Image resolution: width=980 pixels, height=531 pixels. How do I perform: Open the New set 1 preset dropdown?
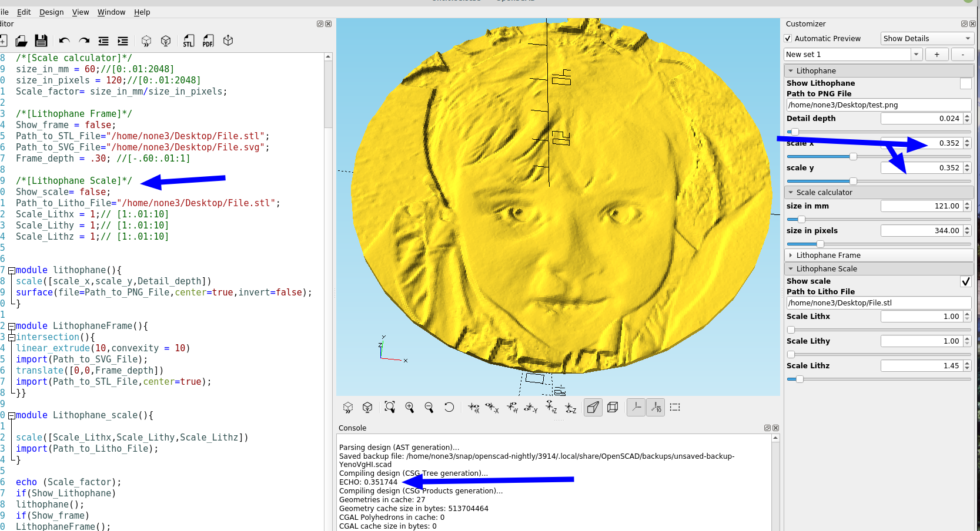(x=916, y=54)
